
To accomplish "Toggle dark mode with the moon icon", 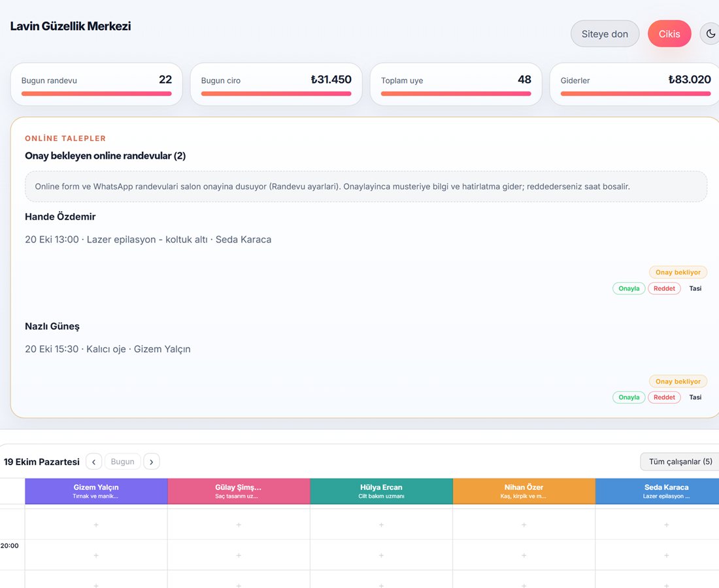I will tap(711, 34).
